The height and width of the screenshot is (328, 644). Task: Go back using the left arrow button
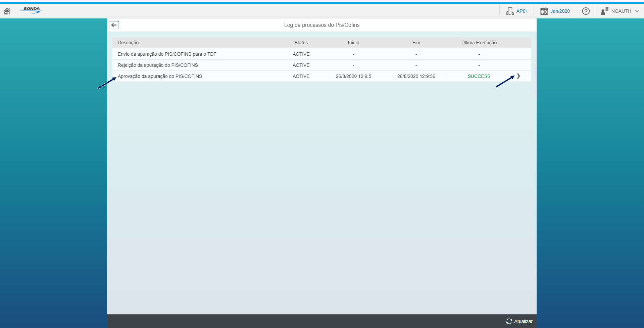point(114,25)
